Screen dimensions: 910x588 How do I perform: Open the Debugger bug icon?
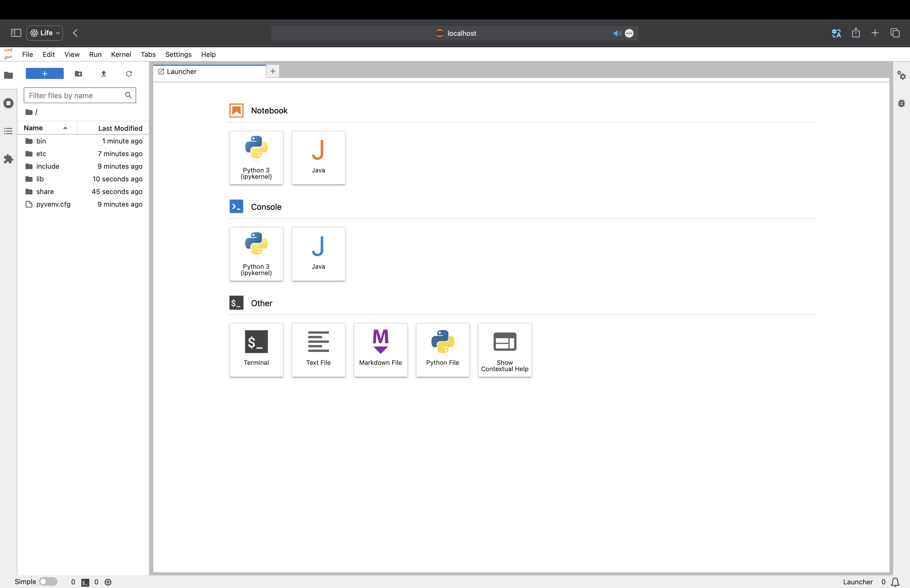[x=901, y=103]
